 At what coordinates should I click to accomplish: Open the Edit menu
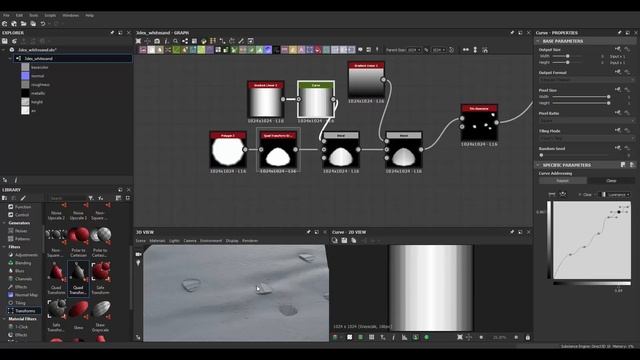19,15
